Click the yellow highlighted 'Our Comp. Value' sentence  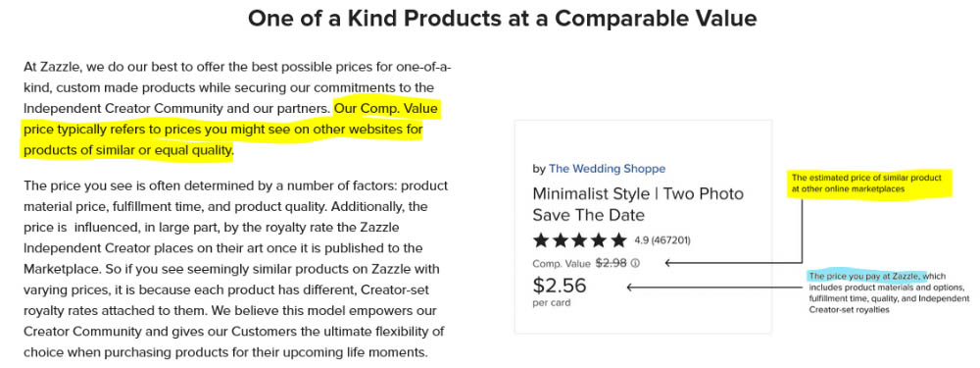click(230, 131)
